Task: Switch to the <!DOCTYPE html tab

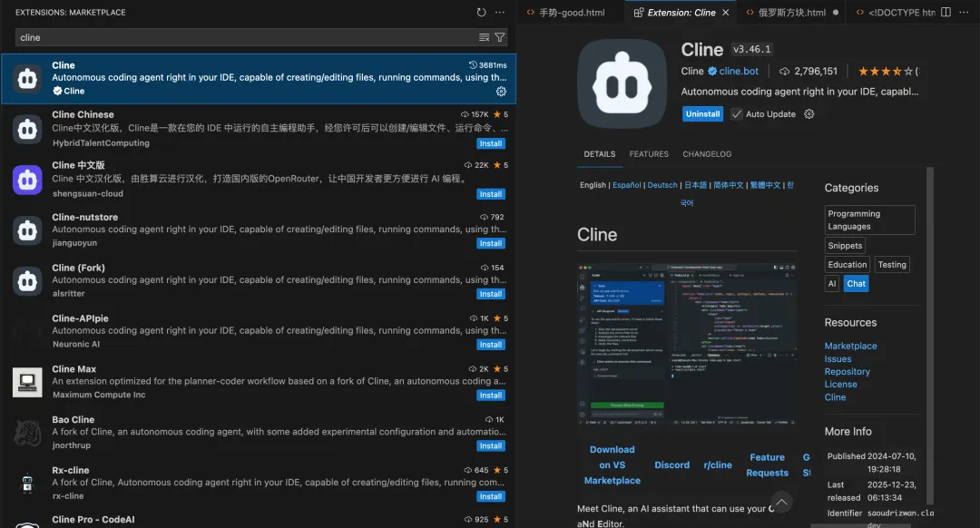Action: pos(895,13)
